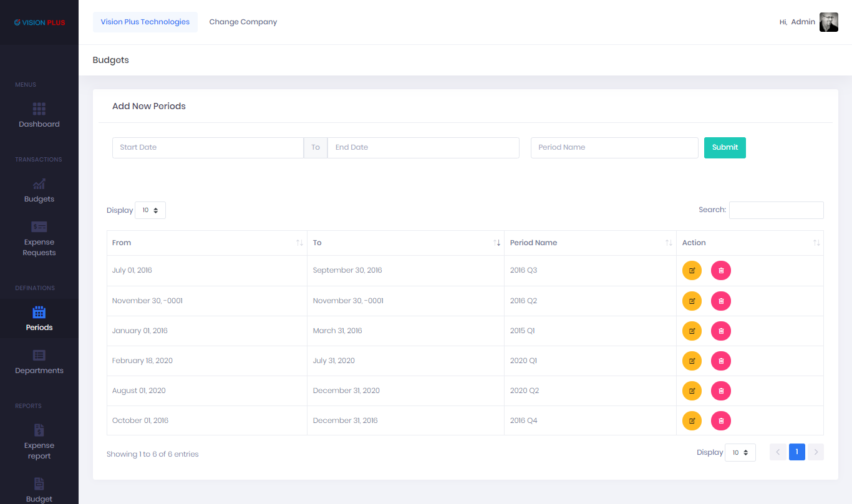This screenshot has height=504, width=852.
Task: Select the Vision Plus Technologies tab
Action: pos(145,22)
